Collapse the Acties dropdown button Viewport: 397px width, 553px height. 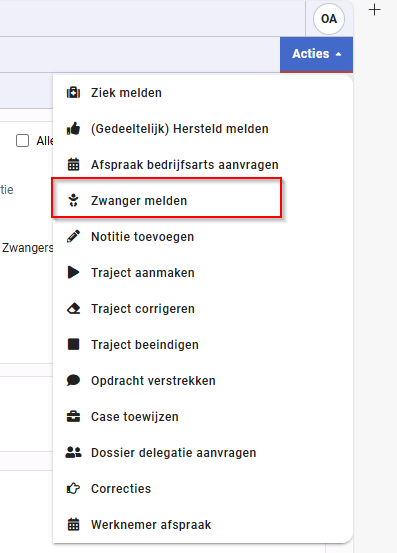pyautogui.click(x=316, y=54)
